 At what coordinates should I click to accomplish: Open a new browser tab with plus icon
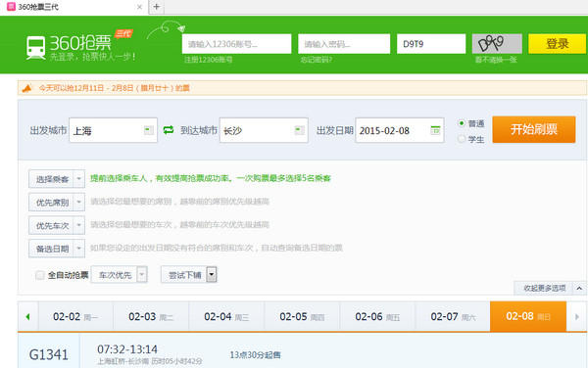pos(157,7)
